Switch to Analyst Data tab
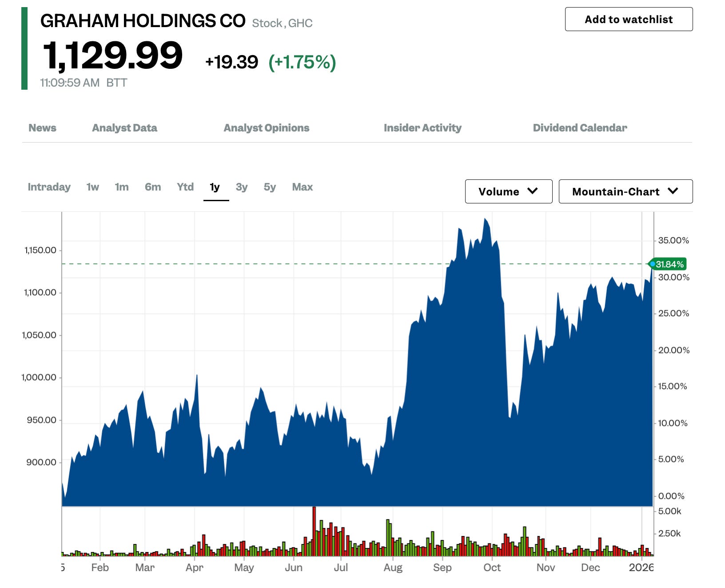Viewport: 725px width, 588px height. coord(124,128)
